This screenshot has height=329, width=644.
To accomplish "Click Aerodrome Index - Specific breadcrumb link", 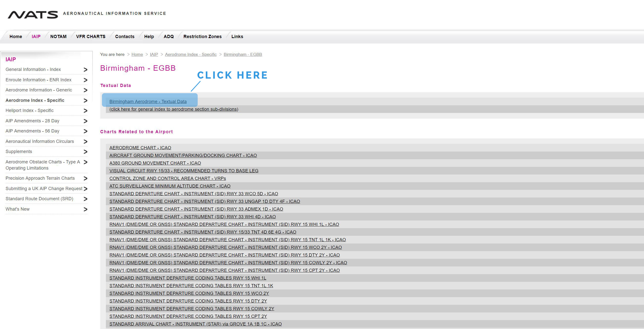I will pyautogui.click(x=191, y=54).
